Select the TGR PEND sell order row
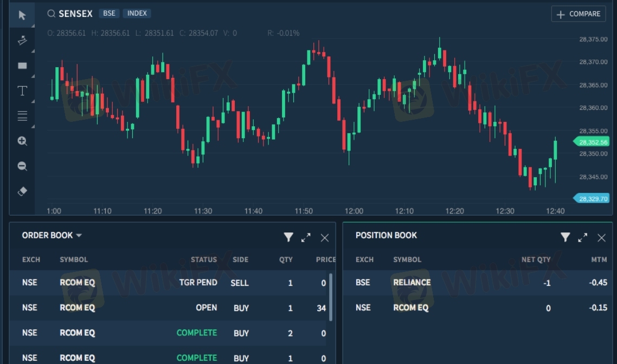Viewport: 617px width, 364px height. [168, 283]
